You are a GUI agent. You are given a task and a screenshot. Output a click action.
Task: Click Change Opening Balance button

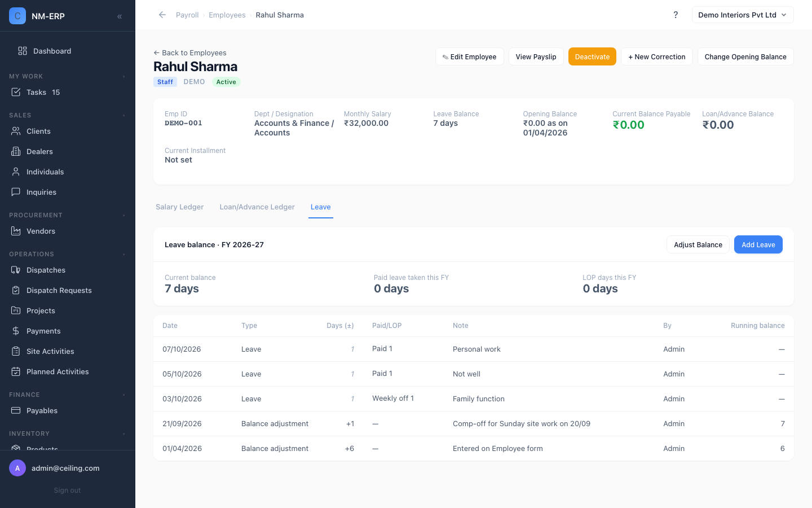(745, 56)
